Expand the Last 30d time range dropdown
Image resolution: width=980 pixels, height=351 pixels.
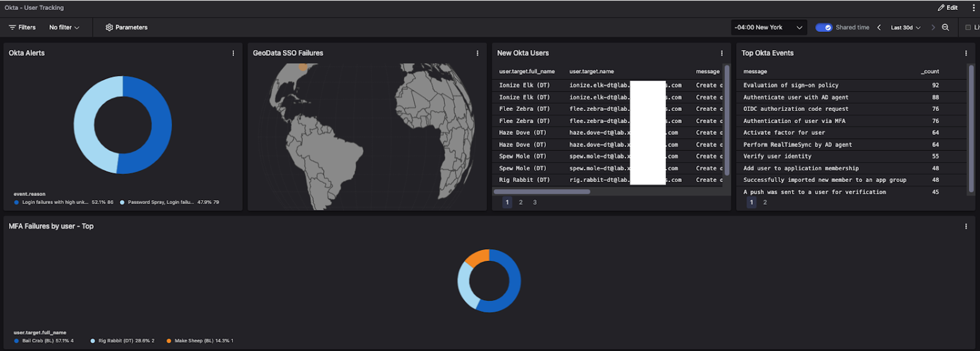coord(906,27)
